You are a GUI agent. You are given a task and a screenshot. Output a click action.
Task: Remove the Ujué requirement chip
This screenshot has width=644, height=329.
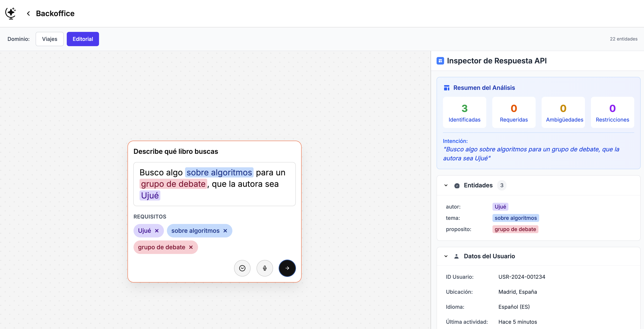[x=157, y=231]
